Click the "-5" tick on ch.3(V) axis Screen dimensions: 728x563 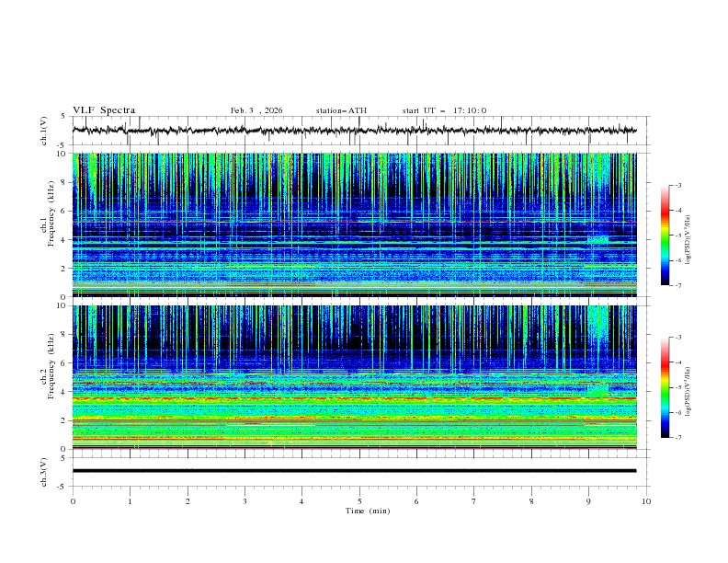tap(62, 487)
